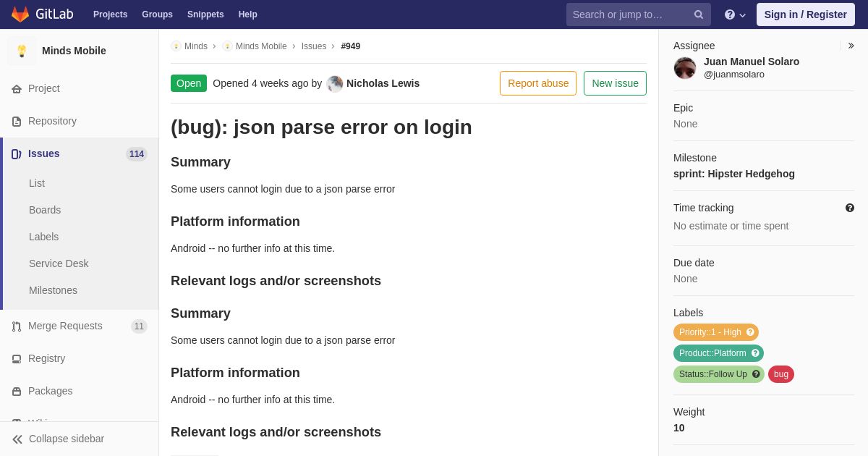Viewport: 868px width, 456px height.
Task: Click the Packages text in sidebar
Action: coord(51,391)
